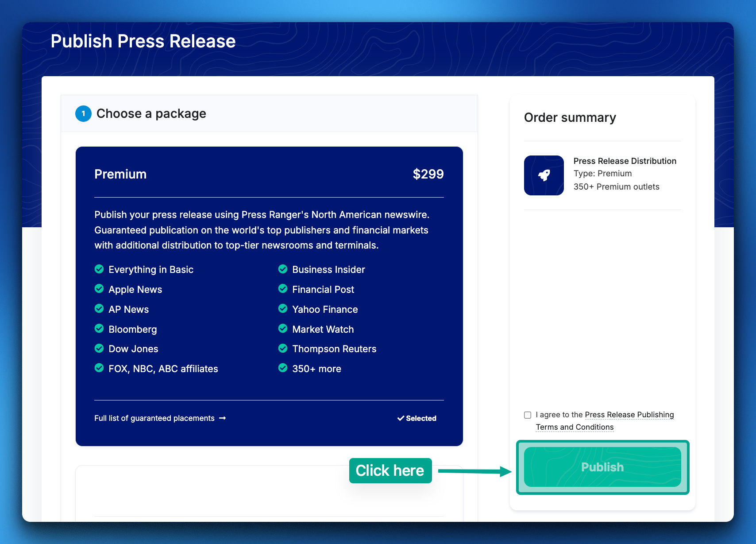Click the checkmark beside Bloomberg
Screen dimensions: 756x544
99,329
